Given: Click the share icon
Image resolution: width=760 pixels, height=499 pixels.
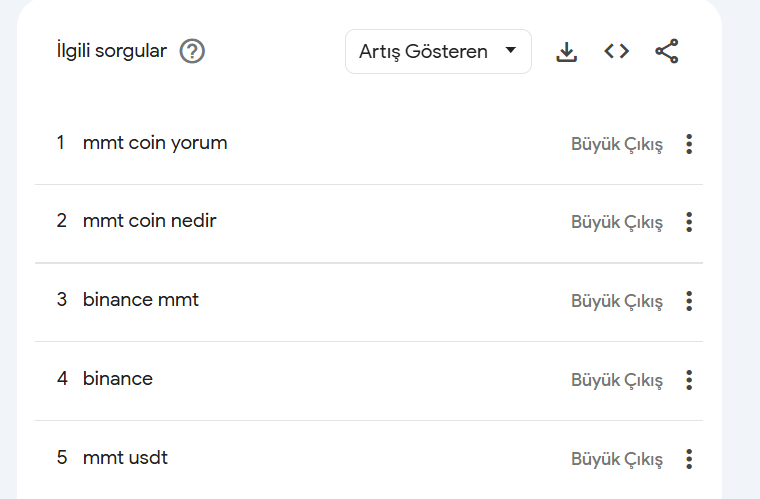Looking at the screenshot, I should 667,51.
